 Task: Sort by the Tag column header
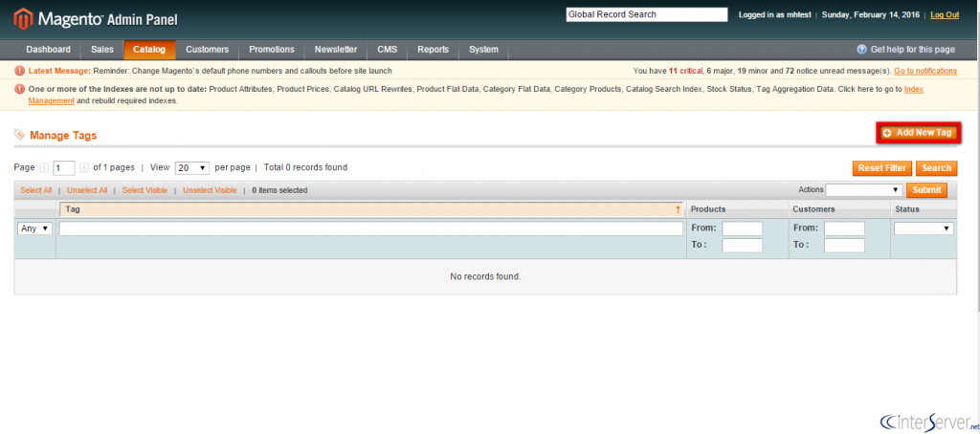pos(371,209)
